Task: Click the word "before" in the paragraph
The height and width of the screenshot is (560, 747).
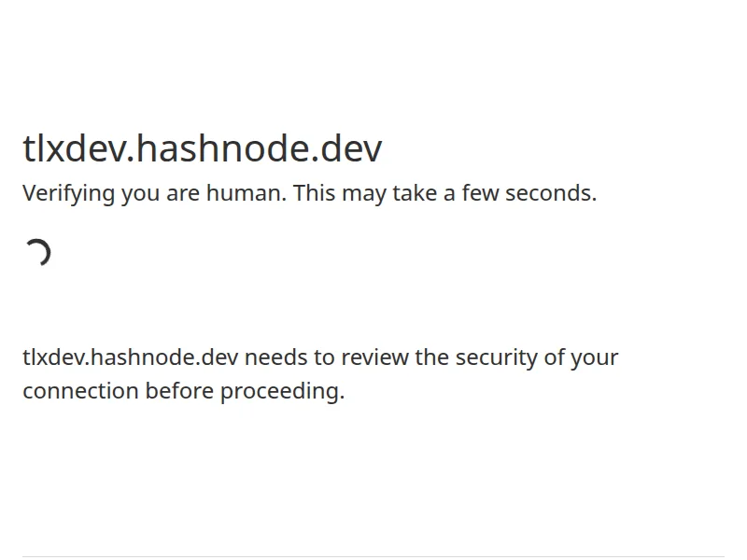Action: [179, 391]
